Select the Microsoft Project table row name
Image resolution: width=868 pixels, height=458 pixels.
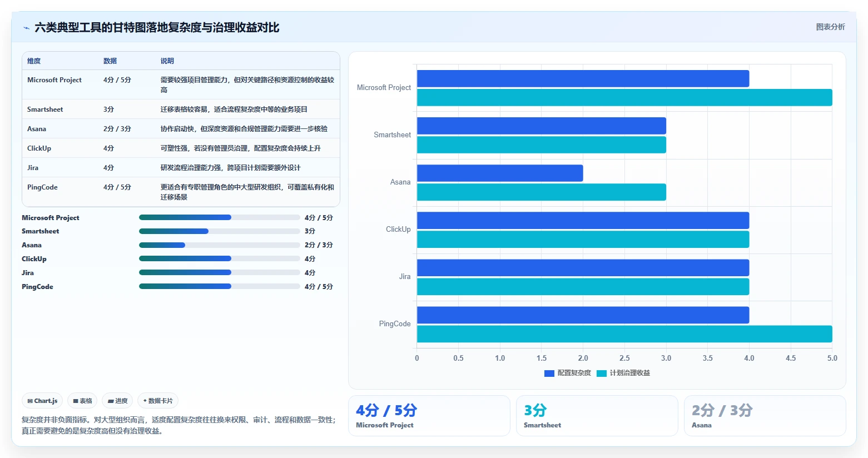(x=54, y=80)
